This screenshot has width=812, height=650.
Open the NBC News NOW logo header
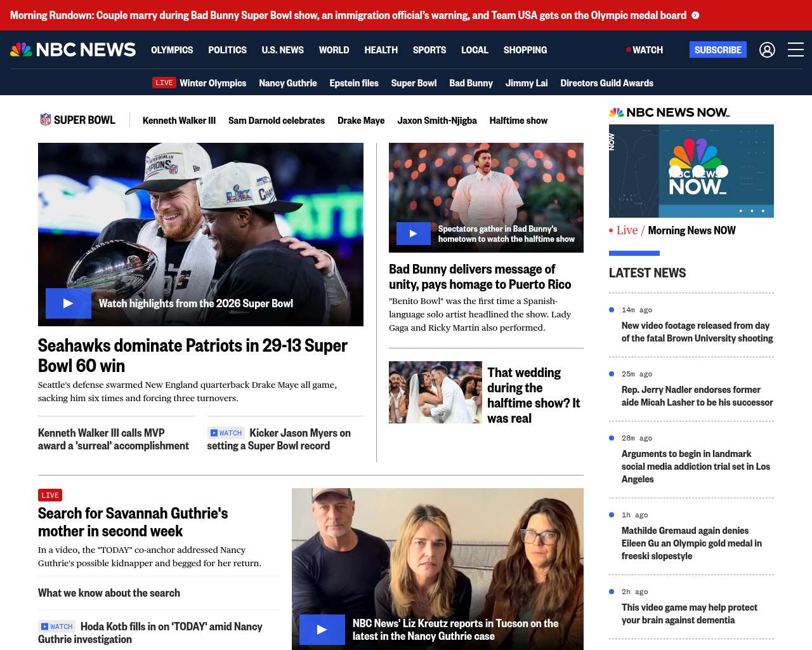[669, 112]
